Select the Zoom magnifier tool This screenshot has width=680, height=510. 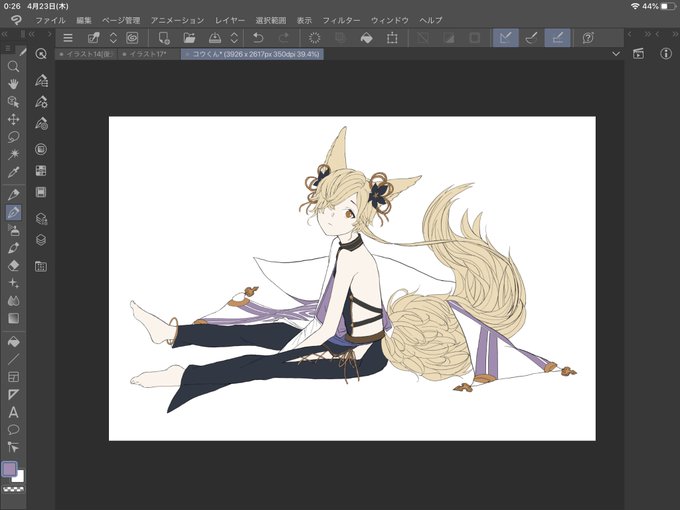pos(13,66)
